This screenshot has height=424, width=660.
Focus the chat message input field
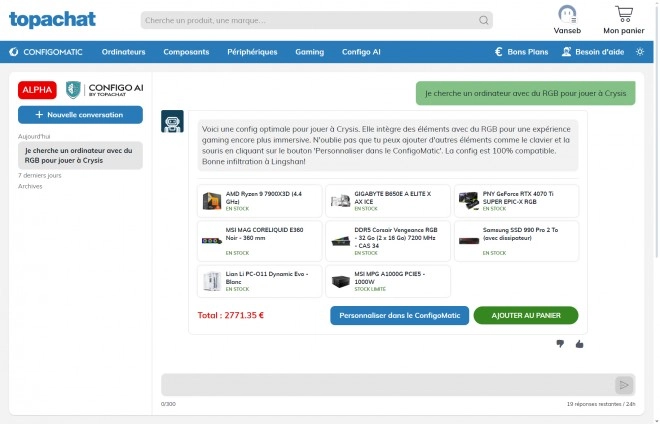click(x=387, y=385)
